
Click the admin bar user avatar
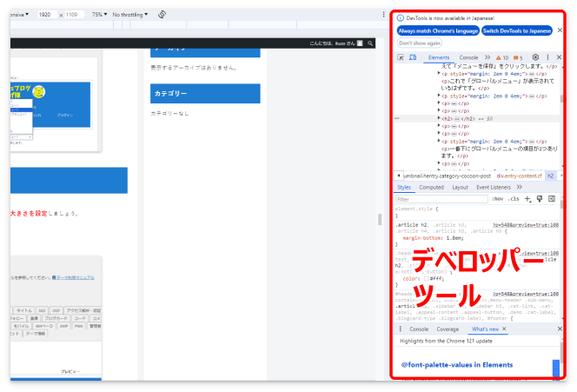[360, 43]
